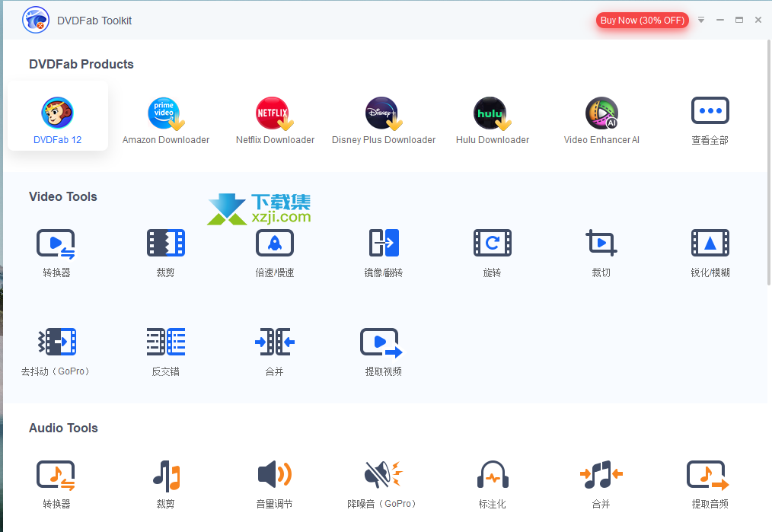Open DVDFab 12 product
Image resolution: width=772 pixels, height=532 pixels.
(x=58, y=116)
